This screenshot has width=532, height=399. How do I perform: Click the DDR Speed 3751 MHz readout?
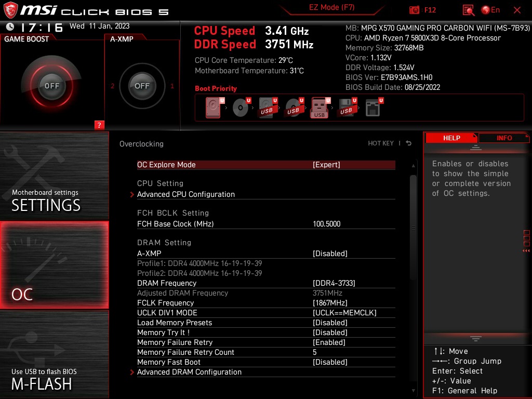tap(254, 45)
